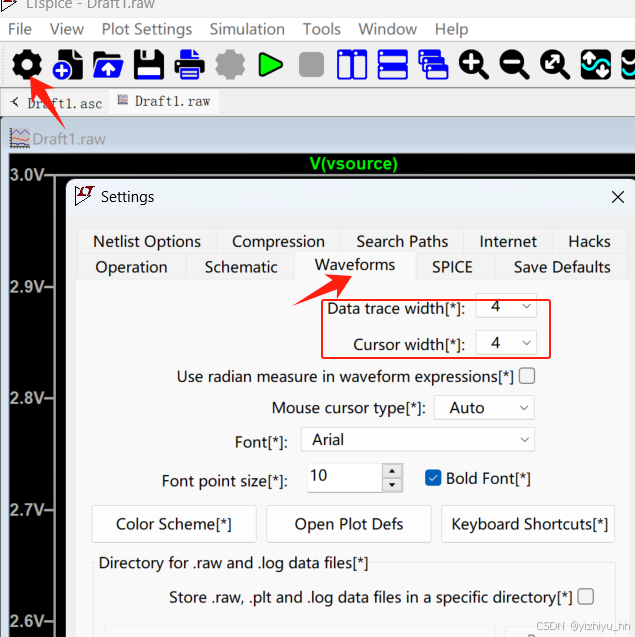Run simulation with the green play icon
The image size is (635, 637).
271,65
